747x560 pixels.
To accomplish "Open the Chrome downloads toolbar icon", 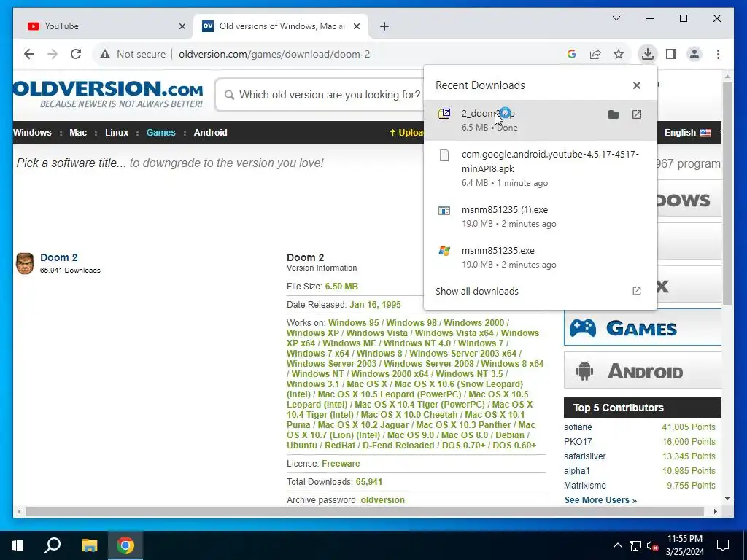I will click(648, 54).
